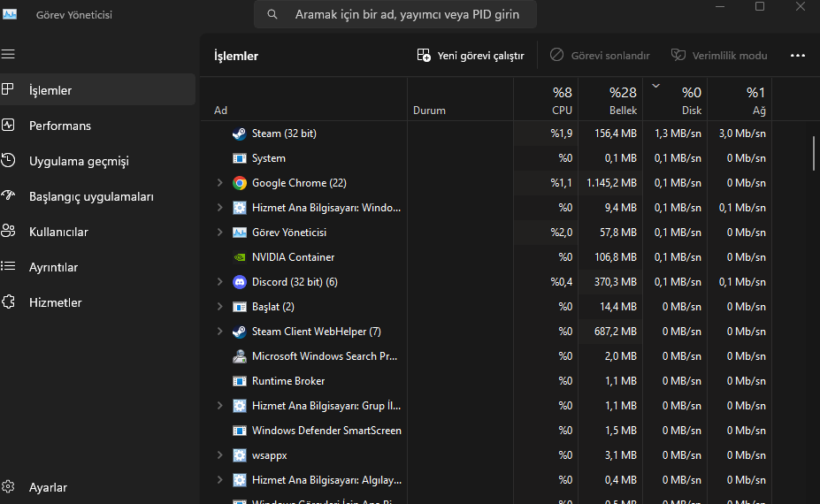Click the Google Chrome icon
820x504 pixels.
point(240,183)
